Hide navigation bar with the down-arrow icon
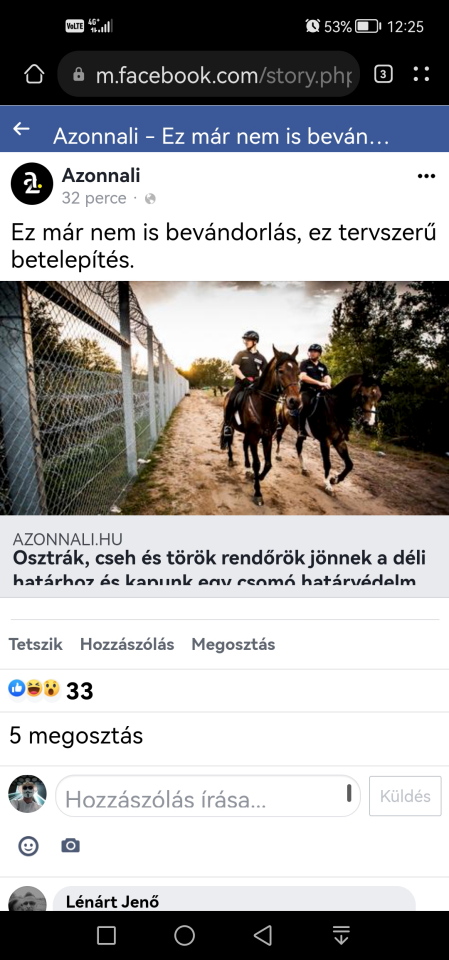Image resolution: width=449 pixels, height=960 pixels. coord(341,935)
